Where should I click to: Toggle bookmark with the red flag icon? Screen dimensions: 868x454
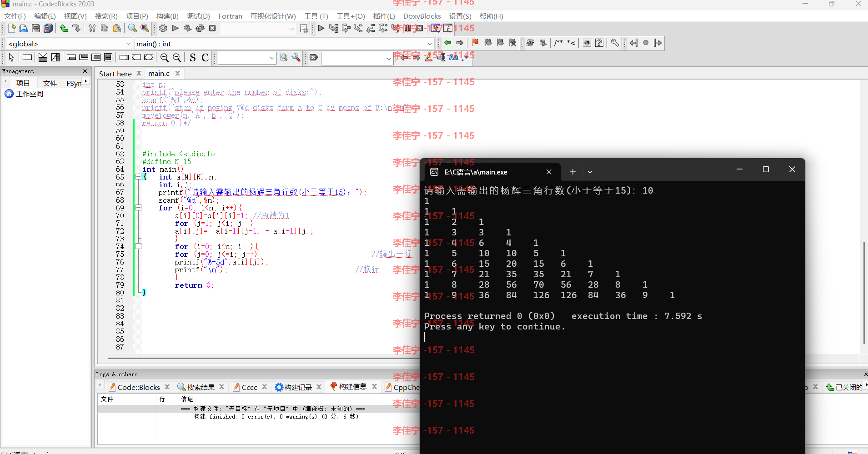(x=476, y=43)
